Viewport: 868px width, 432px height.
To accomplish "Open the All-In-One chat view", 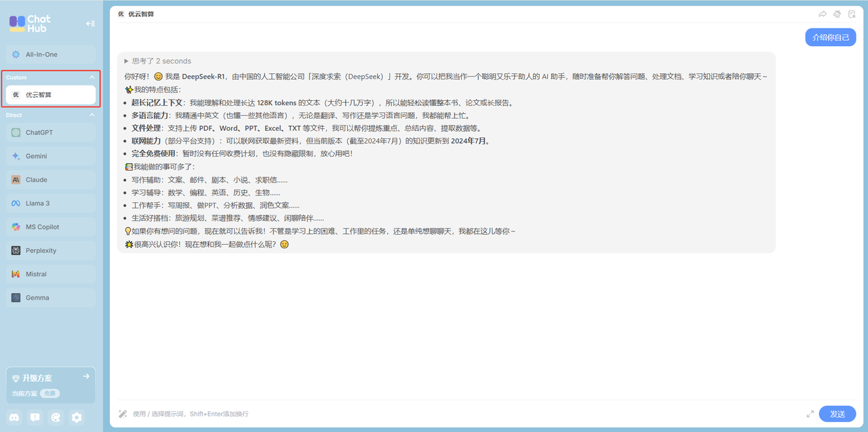I will tap(51, 54).
